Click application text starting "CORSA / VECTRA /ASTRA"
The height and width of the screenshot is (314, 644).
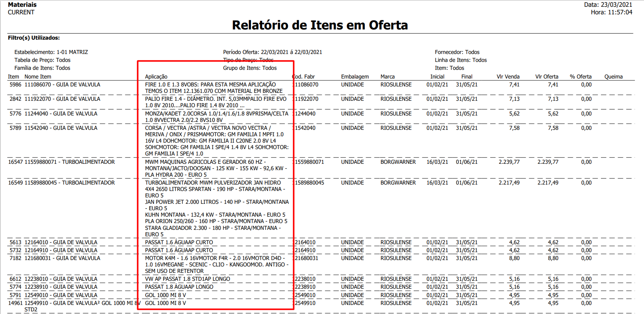[x=217, y=141]
